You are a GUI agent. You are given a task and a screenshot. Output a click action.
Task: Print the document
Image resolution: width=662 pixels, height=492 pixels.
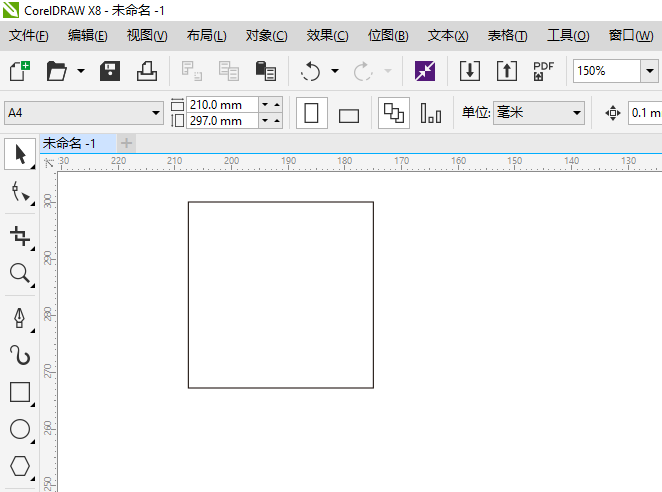(x=147, y=71)
